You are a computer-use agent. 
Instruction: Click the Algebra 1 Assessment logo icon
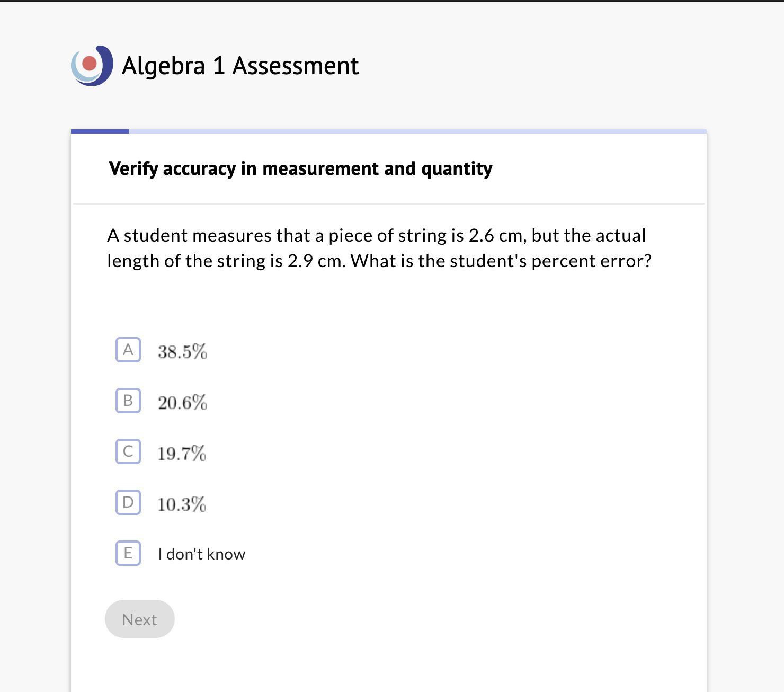[x=92, y=65]
